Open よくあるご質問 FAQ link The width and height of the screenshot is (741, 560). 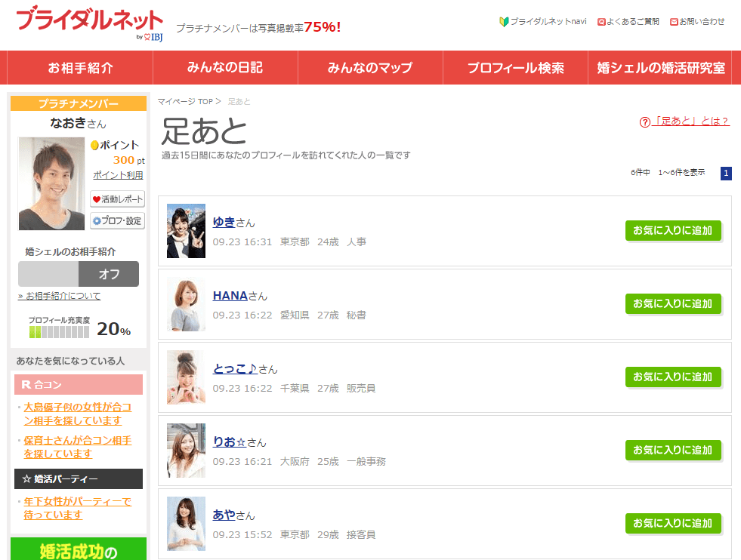tap(628, 22)
